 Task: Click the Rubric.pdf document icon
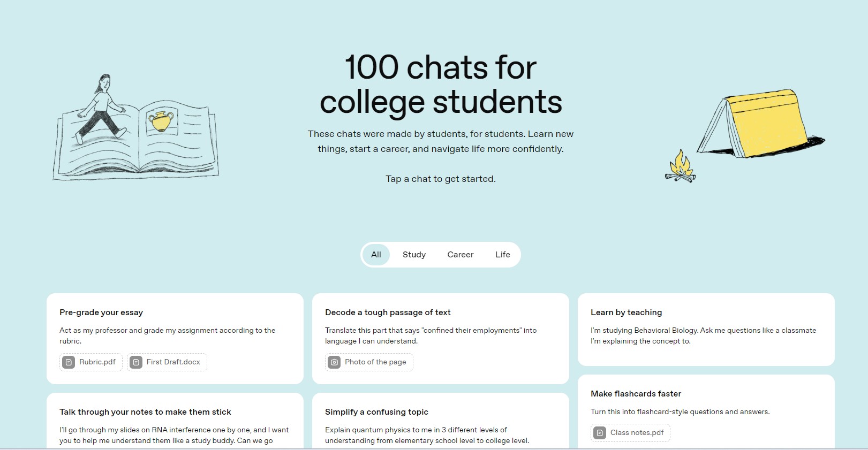coord(69,362)
